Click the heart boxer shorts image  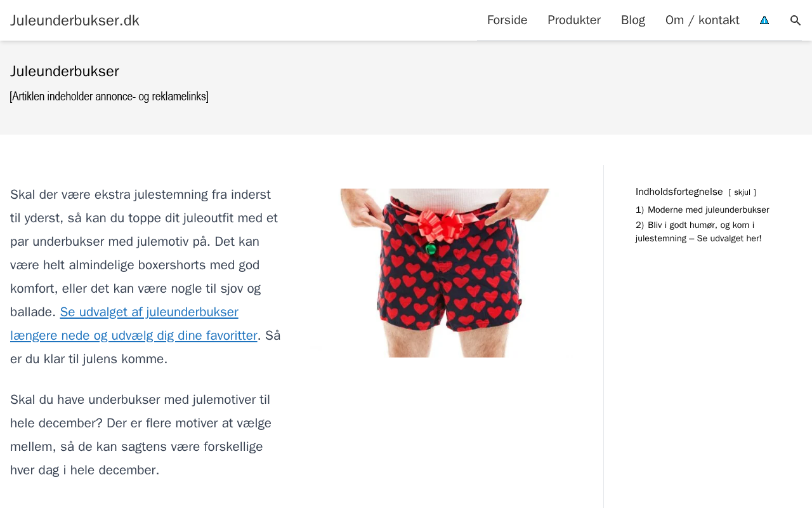point(445,273)
